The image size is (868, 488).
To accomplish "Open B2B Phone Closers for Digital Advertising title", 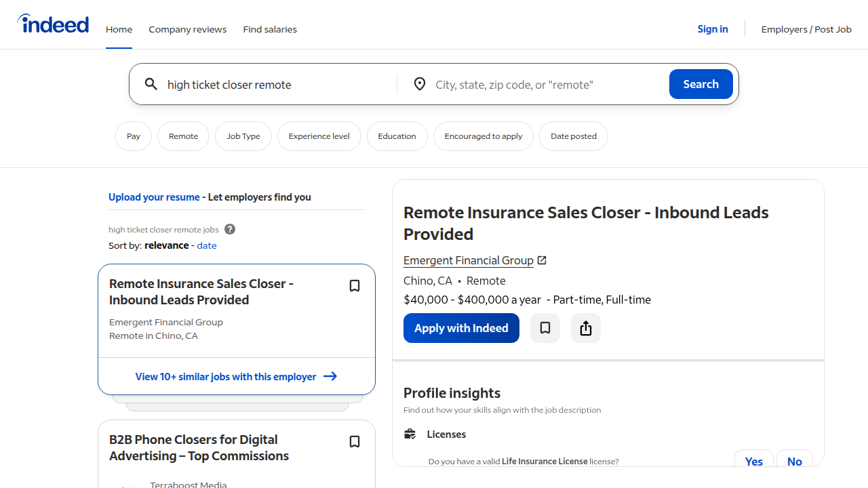I will 199,447.
